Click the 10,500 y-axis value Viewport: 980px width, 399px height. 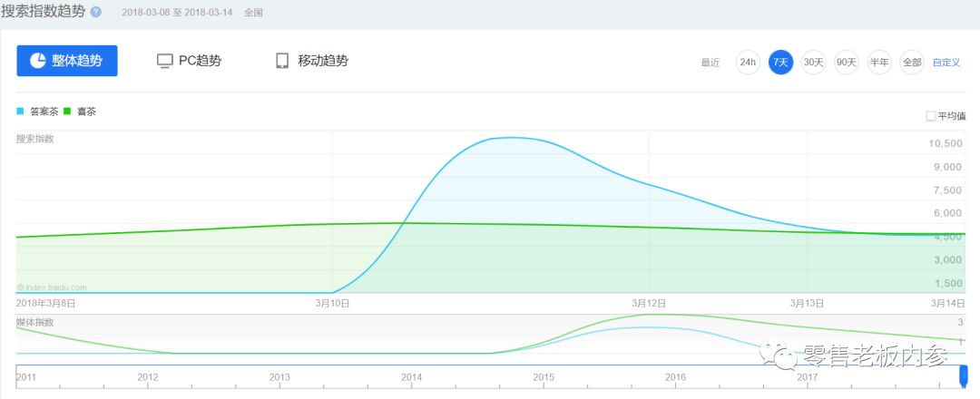pyautogui.click(x=945, y=143)
